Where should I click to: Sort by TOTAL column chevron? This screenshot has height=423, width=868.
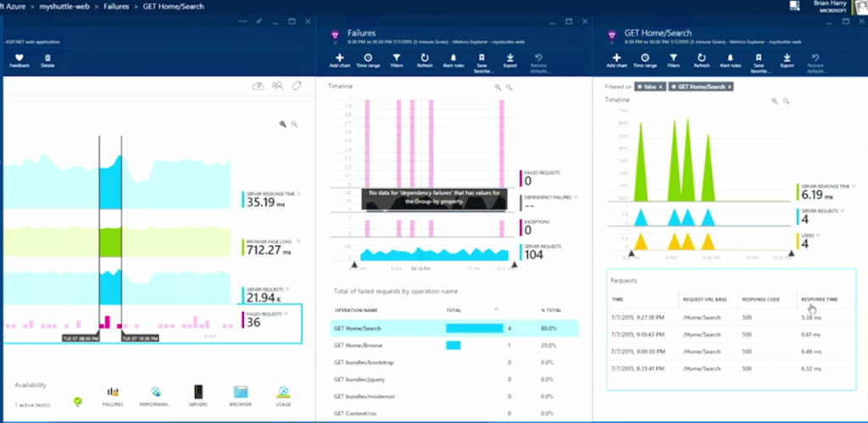pyautogui.click(x=496, y=309)
